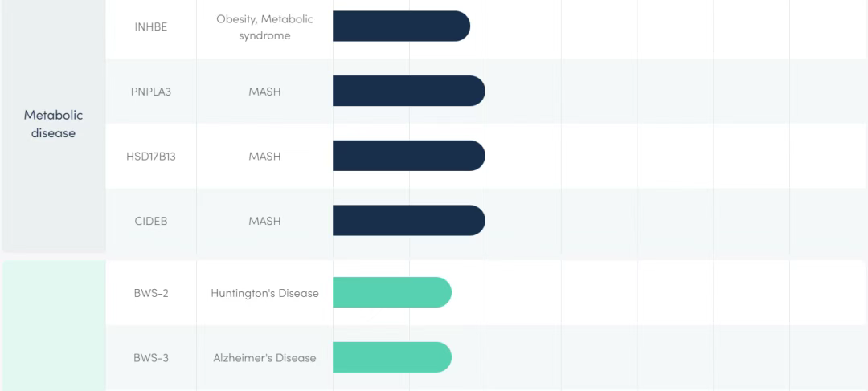Image resolution: width=868 pixels, height=391 pixels.
Task: Click MASH indication in HSD17B13 row
Action: point(264,156)
